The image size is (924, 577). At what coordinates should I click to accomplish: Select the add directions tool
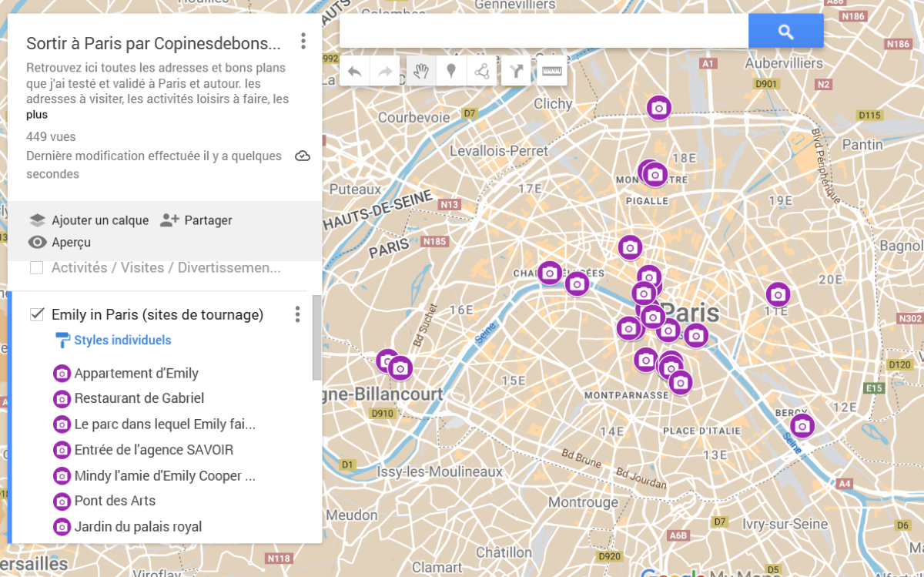[x=517, y=72]
